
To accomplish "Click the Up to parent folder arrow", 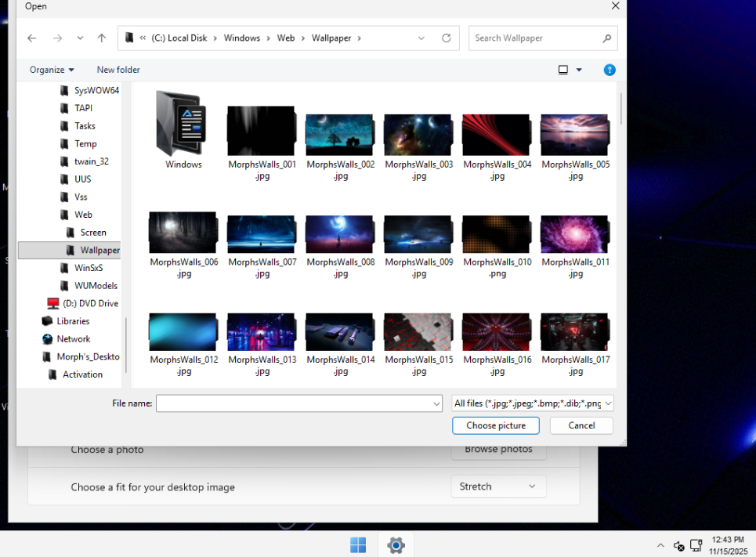I will 101,38.
